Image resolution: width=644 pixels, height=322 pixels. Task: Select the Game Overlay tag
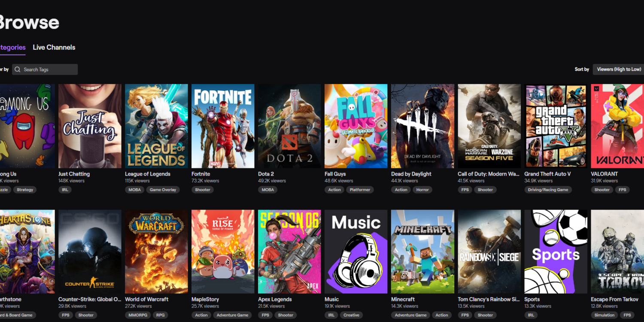coord(163,190)
